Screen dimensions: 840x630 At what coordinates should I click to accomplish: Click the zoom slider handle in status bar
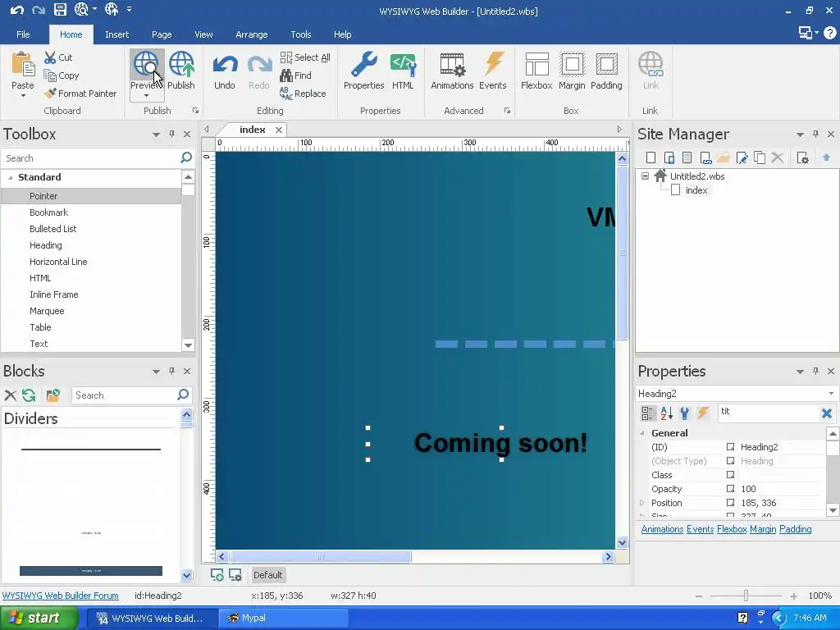tap(746, 596)
